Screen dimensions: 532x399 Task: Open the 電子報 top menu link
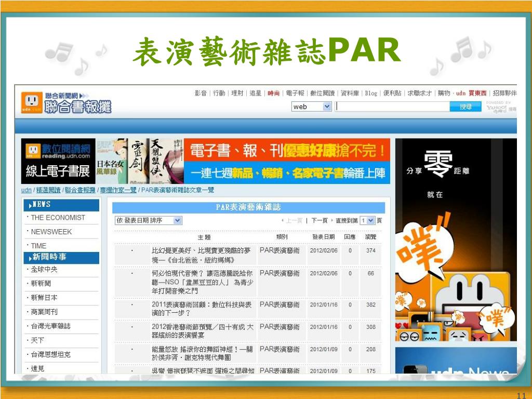click(295, 93)
